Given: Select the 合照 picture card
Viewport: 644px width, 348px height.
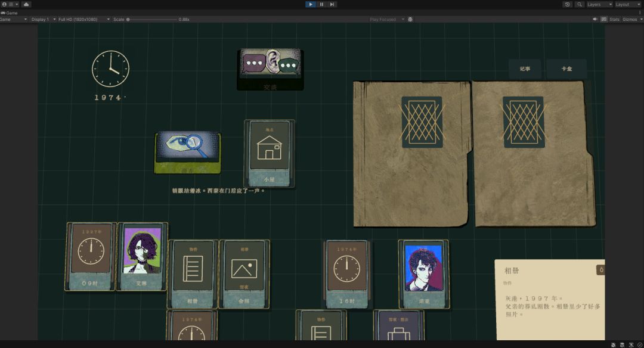Looking at the screenshot, I should (x=244, y=274).
